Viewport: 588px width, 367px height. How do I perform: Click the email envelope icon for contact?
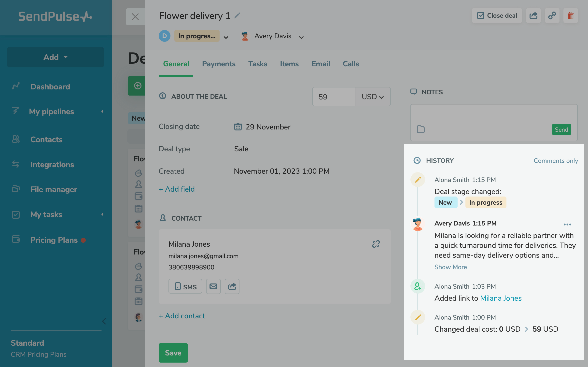[x=213, y=286]
